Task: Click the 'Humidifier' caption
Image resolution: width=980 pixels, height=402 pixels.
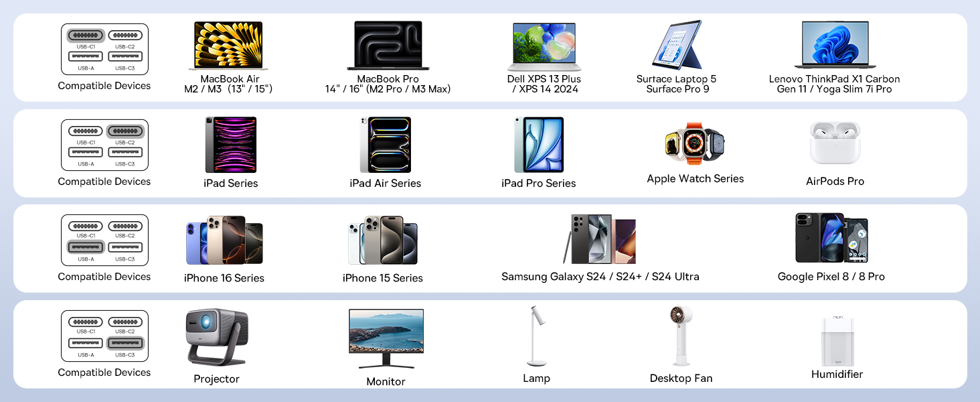Action: 837,375
